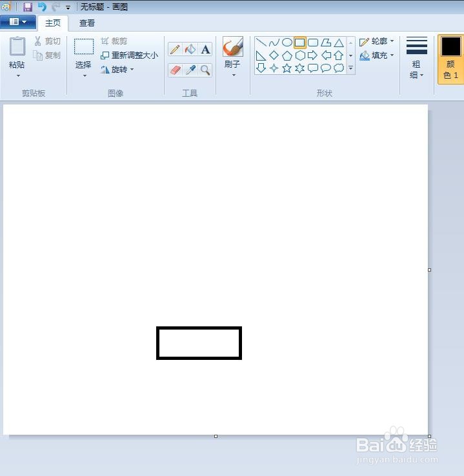
Task: Click the Brushes icon
Action: (x=232, y=46)
